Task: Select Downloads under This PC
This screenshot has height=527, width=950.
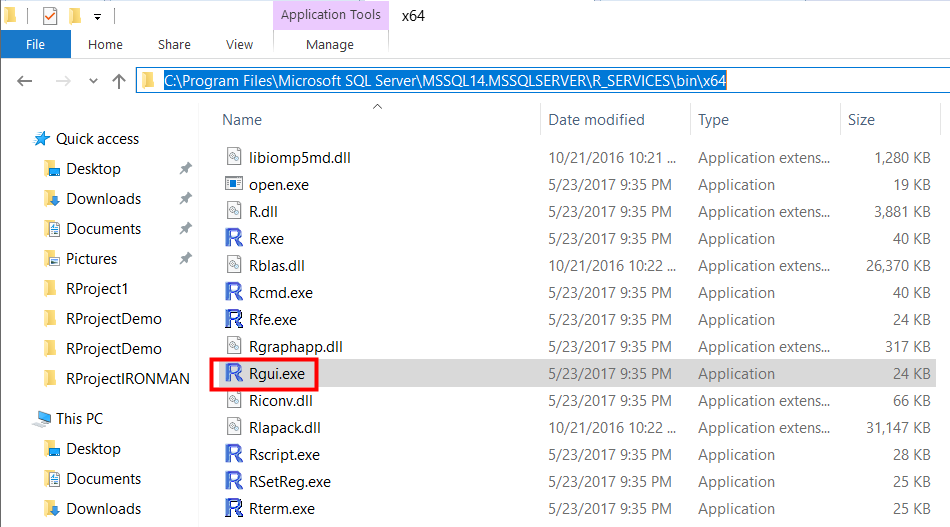Action: (x=104, y=508)
